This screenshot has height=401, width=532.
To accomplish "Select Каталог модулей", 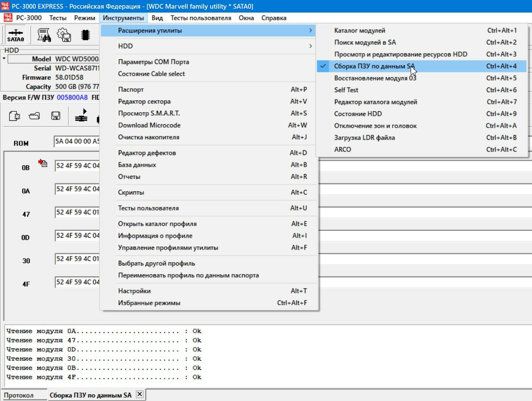I will pyautogui.click(x=422, y=30).
